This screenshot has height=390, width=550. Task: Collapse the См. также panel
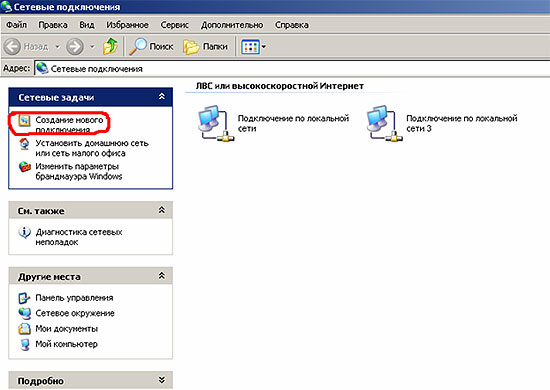[x=162, y=210]
